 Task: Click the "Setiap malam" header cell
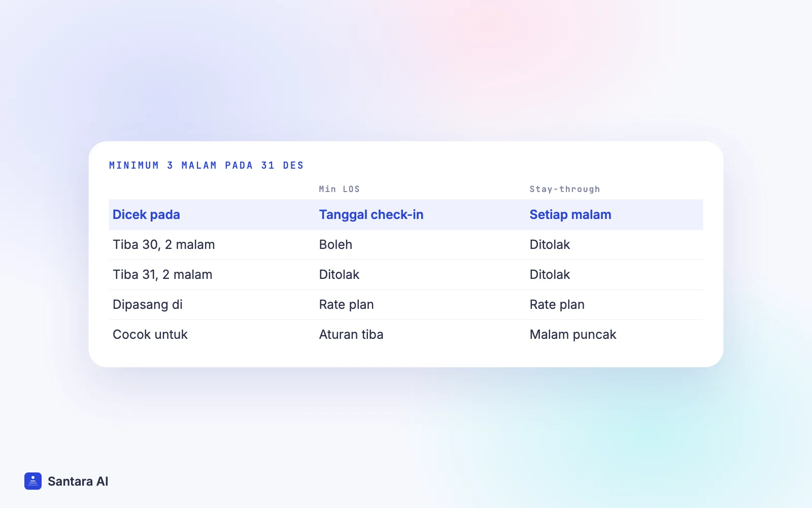(x=570, y=215)
